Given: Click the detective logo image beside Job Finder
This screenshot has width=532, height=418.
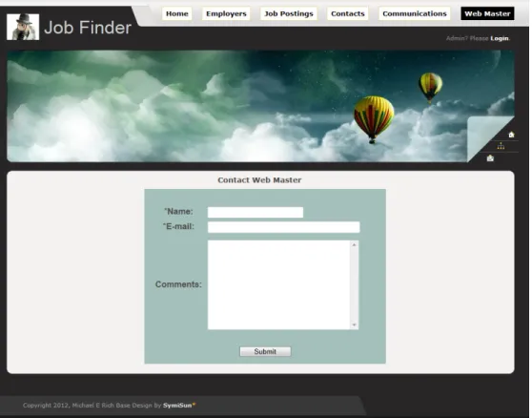Looking at the screenshot, I should pyautogui.click(x=23, y=27).
